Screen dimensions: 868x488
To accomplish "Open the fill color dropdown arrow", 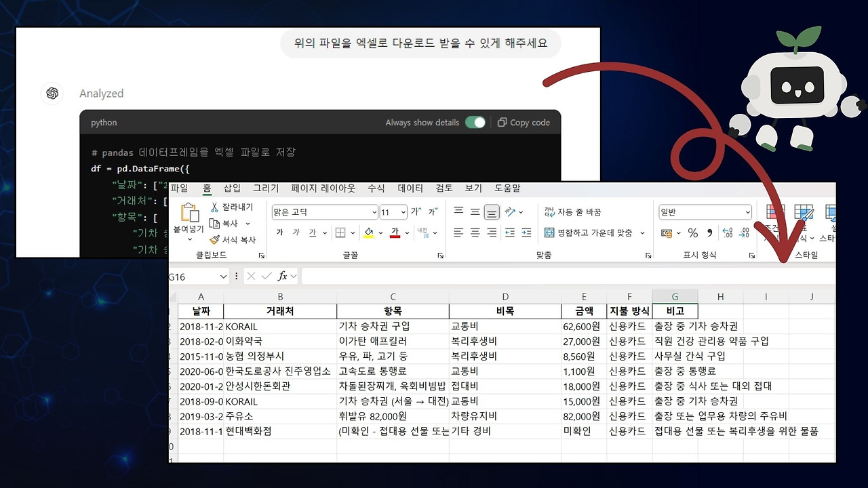I will pyautogui.click(x=380, y=233).
